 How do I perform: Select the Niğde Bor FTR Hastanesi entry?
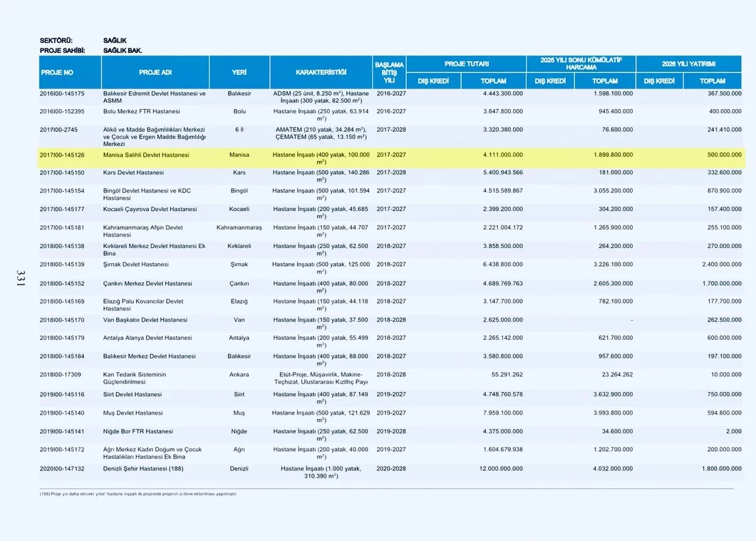click(138, 431)
